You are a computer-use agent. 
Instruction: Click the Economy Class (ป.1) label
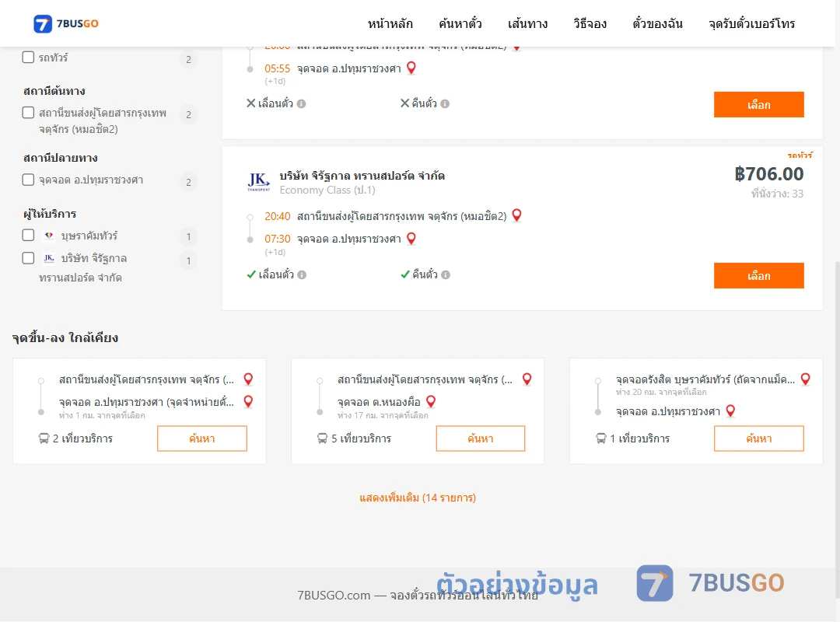pyautogui.click(x=327, y=190)
